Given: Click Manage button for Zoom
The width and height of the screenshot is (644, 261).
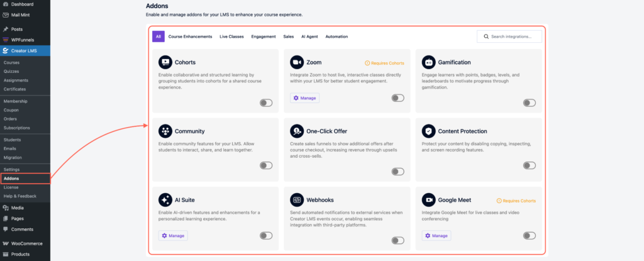Looking at the screenshot, I should (305, 98).
